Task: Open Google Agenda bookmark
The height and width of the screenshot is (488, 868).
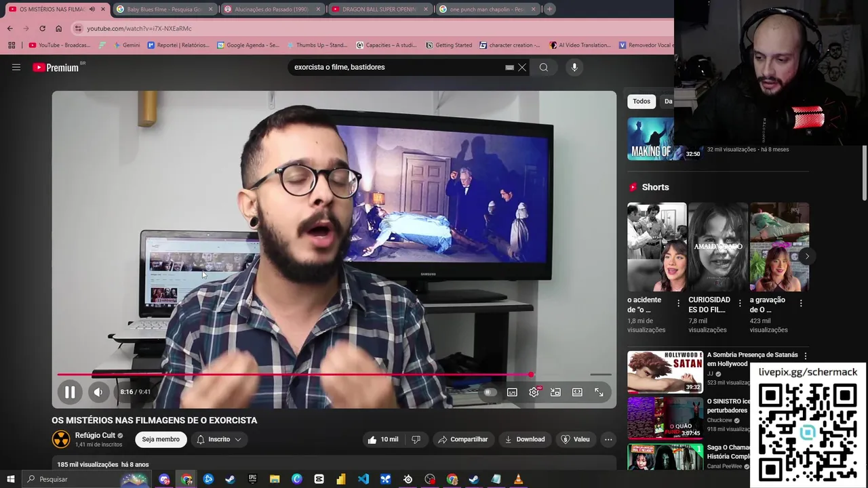Action: (x=248, y=45)
